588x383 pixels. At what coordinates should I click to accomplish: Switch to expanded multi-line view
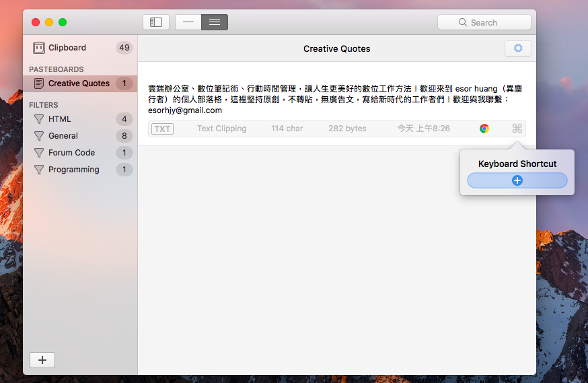tap(215, 22)
